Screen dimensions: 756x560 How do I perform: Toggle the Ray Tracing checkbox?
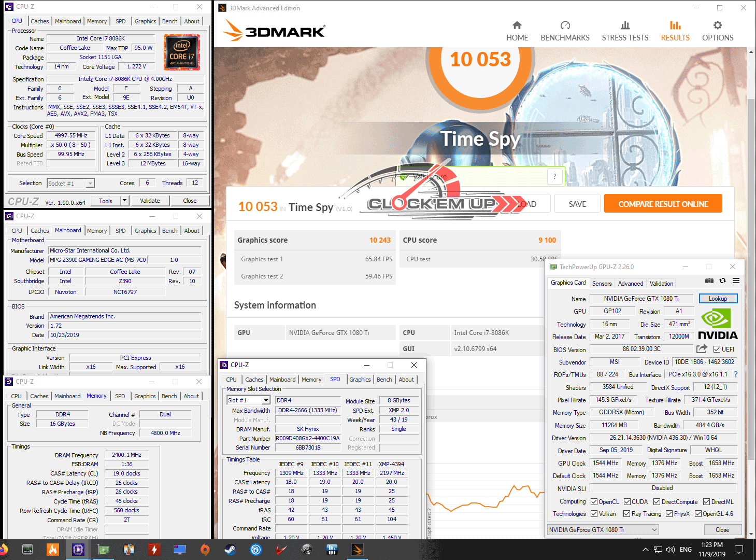pos(626,514)
